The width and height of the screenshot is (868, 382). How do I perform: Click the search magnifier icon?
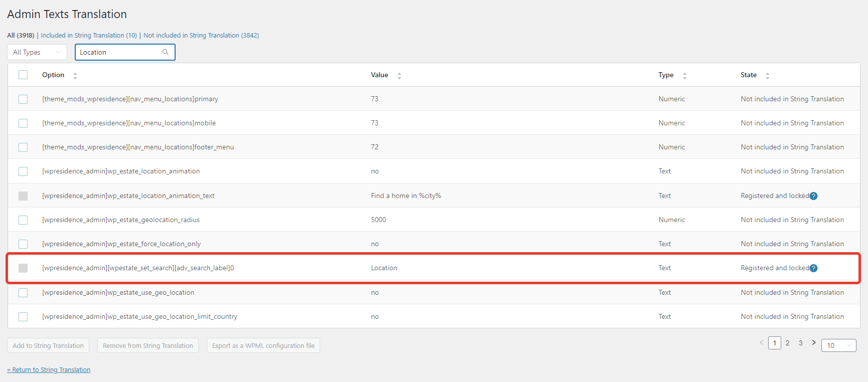click(x=166, y=52)
